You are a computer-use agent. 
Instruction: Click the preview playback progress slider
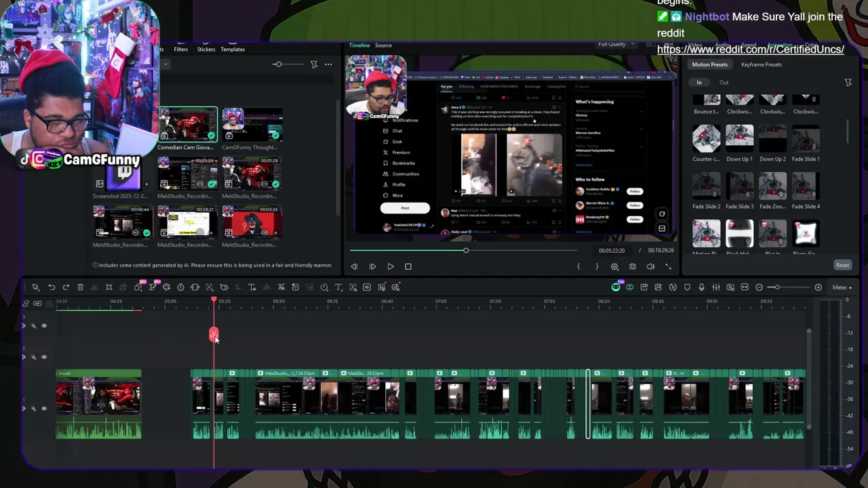[463, 251]
